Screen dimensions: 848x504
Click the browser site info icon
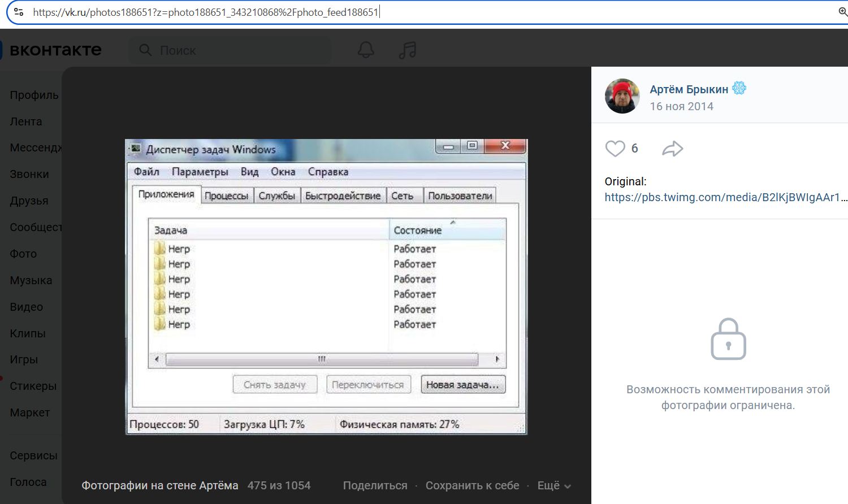(19, 12)
